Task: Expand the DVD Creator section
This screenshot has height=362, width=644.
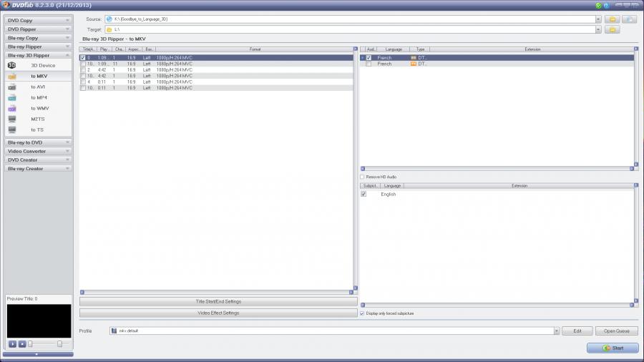Action: (38, 160)
